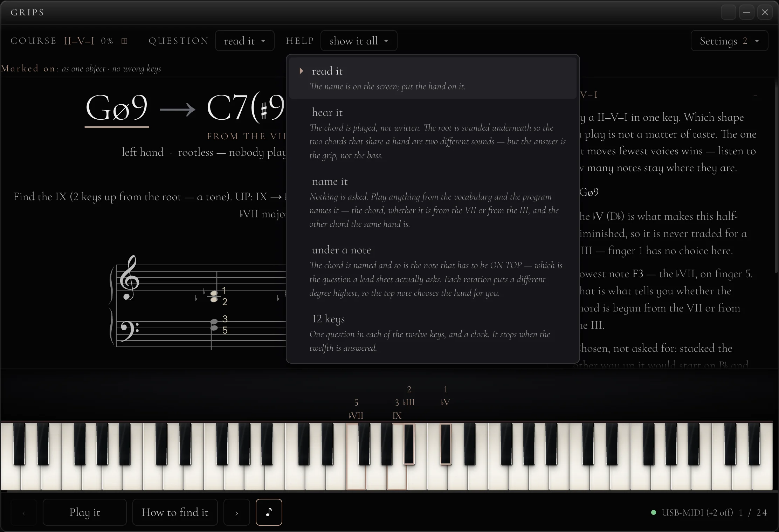
Task: Click the green USB-MIDI status dot
Action: tap(654, 512)
